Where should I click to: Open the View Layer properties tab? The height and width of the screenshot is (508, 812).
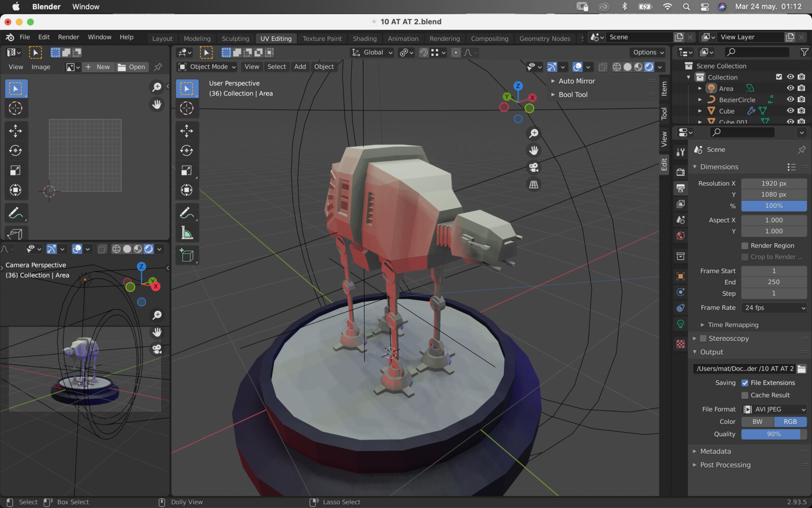point(681,204)
